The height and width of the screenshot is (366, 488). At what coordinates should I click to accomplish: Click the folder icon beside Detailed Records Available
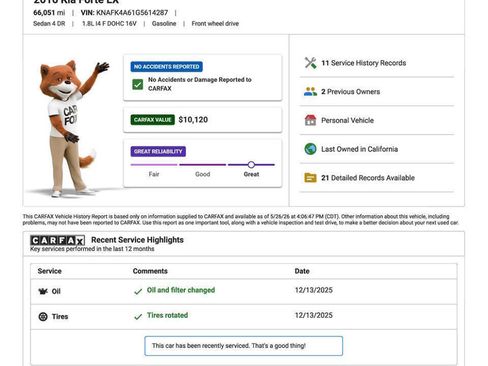pos(310,178)
